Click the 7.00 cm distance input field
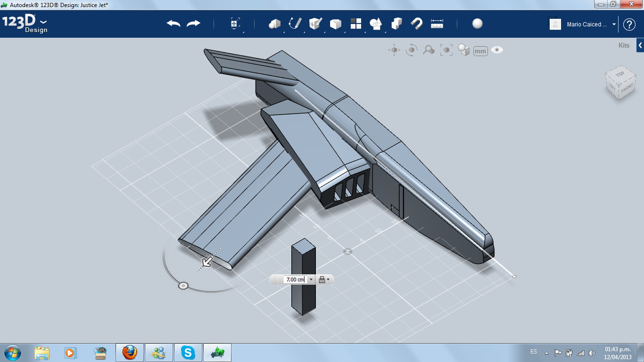The height and width of the screenshot is (362, 644). click(296, 280)
